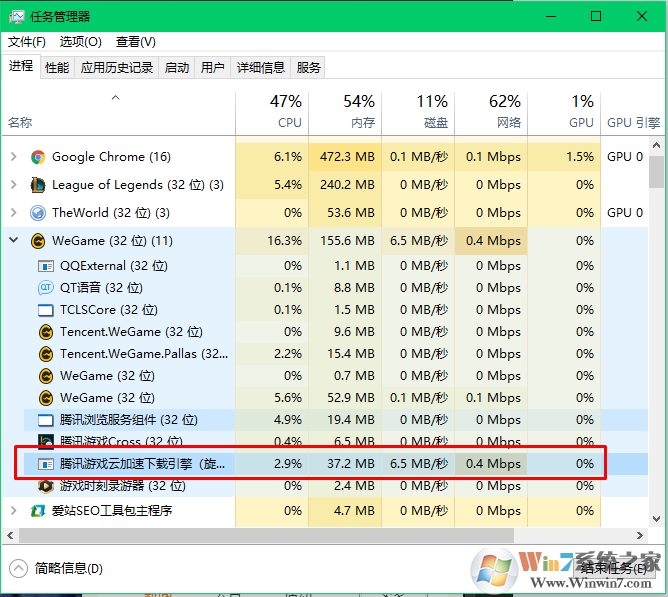The height and width of the screenshot is (597, 668).
Task: Open the 选项(O) menu
Action: pos(81,42)
